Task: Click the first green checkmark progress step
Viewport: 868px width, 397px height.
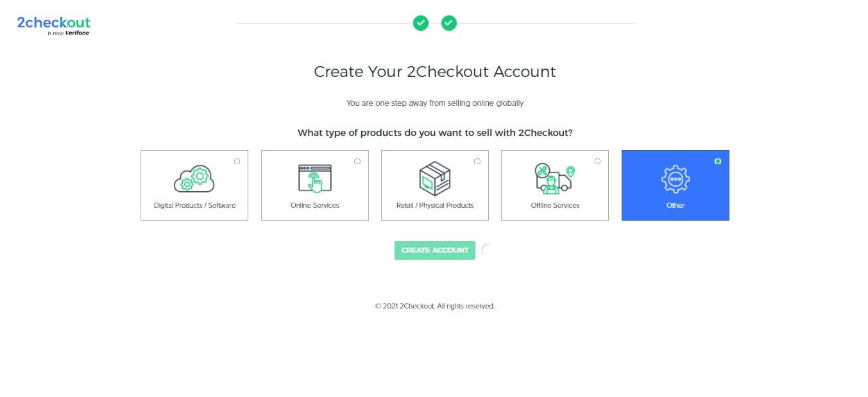Action: coord(421,23)
